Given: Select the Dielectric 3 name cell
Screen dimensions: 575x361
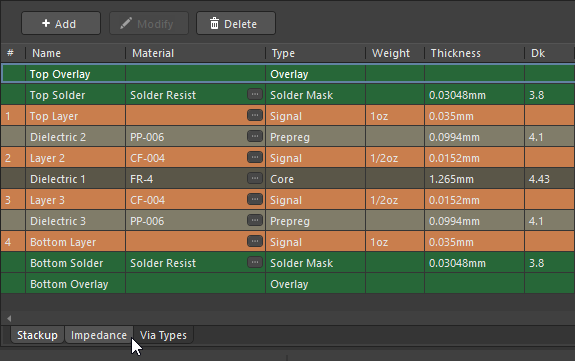Looking at the screenshot, I should (x=76, y=221).
